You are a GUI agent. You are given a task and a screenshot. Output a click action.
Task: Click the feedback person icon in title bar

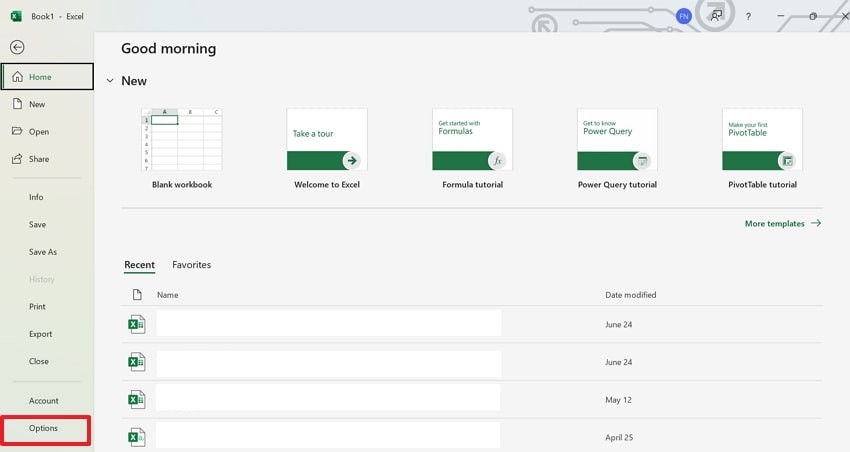click(716, 16)
